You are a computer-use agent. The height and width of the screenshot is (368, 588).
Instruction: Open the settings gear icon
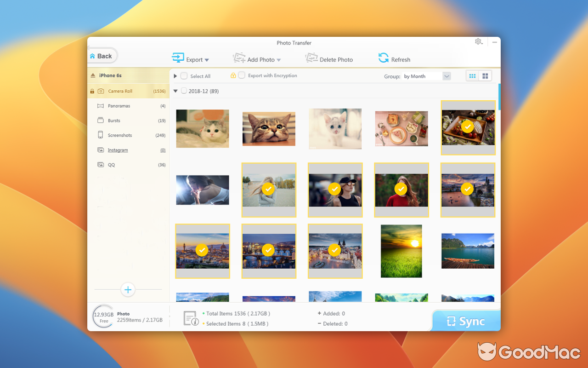click(478, 41)
